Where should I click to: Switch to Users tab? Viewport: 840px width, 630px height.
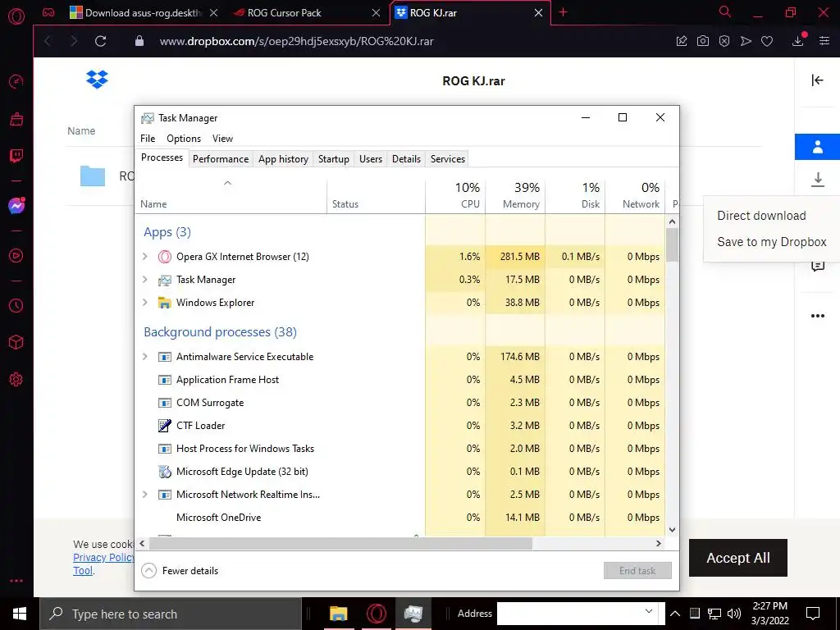(x=371, y=159)
